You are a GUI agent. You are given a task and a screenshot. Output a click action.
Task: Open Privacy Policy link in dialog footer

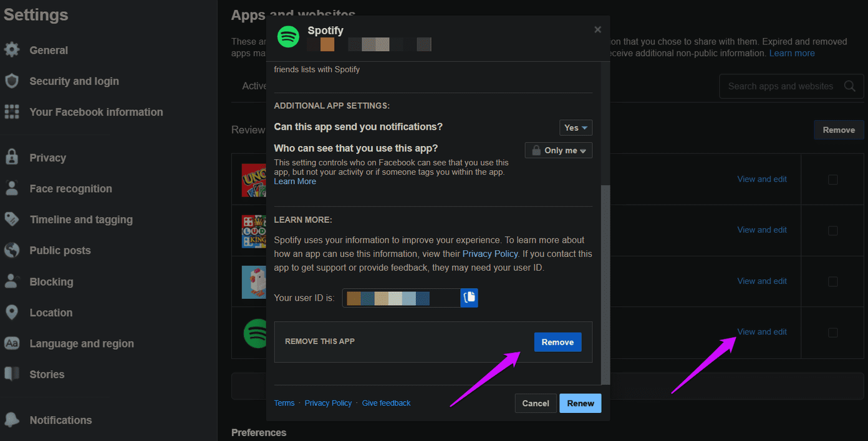coord(328,403)
